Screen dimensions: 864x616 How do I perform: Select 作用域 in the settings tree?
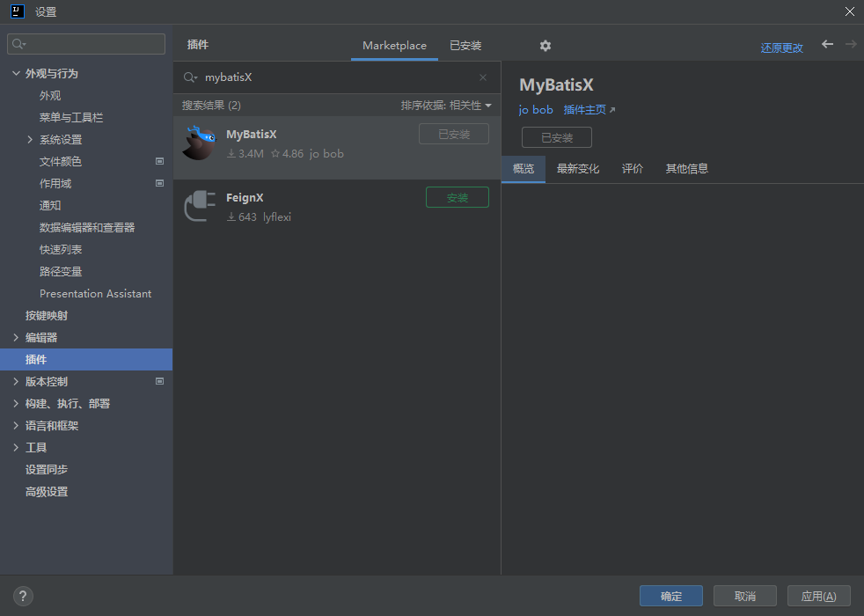click(55, 183)
